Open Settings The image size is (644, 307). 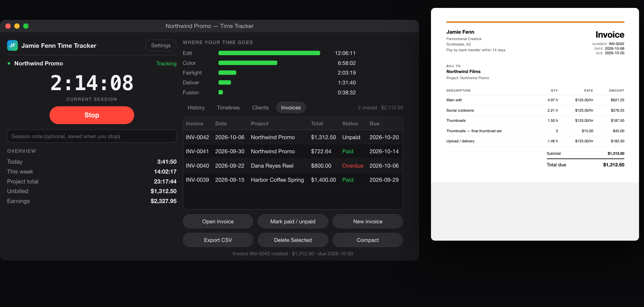pos(161,46)
